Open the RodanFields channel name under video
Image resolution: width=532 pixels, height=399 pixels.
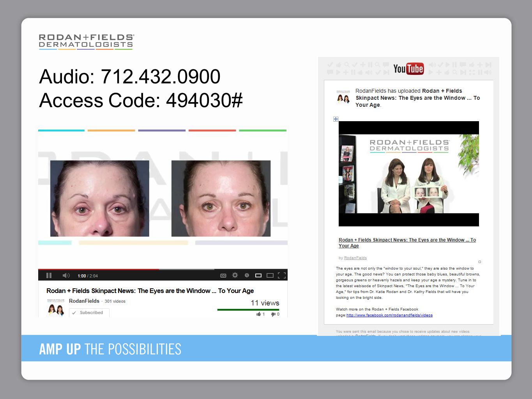click(x=84, y=301)
